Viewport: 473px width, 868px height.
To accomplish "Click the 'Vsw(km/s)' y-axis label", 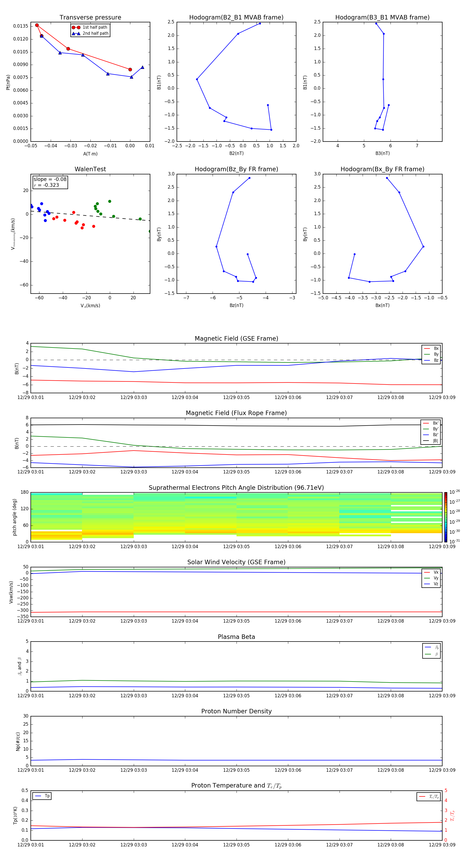I will tap(11, 592).
